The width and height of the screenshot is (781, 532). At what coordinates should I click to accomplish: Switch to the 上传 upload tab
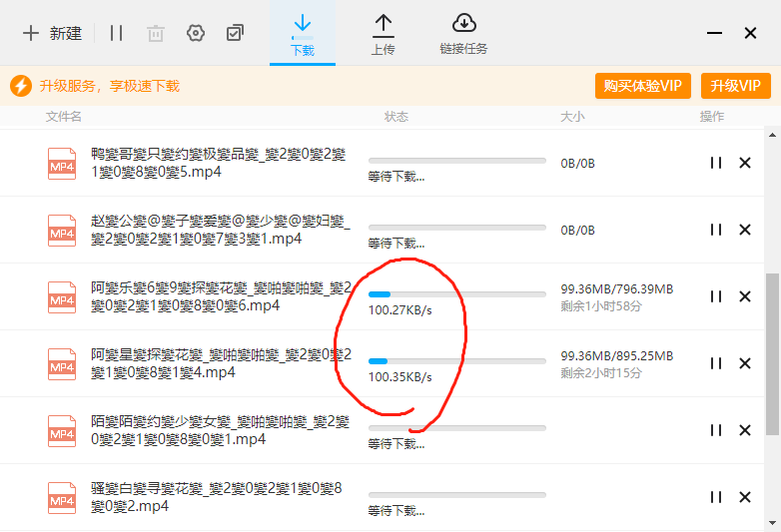tap(383, 34)
